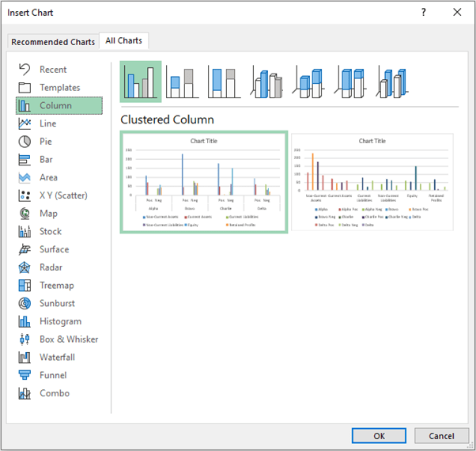Click the Waterfall category icon
This screenshot has width=476, height=451.
pos(25,357)
